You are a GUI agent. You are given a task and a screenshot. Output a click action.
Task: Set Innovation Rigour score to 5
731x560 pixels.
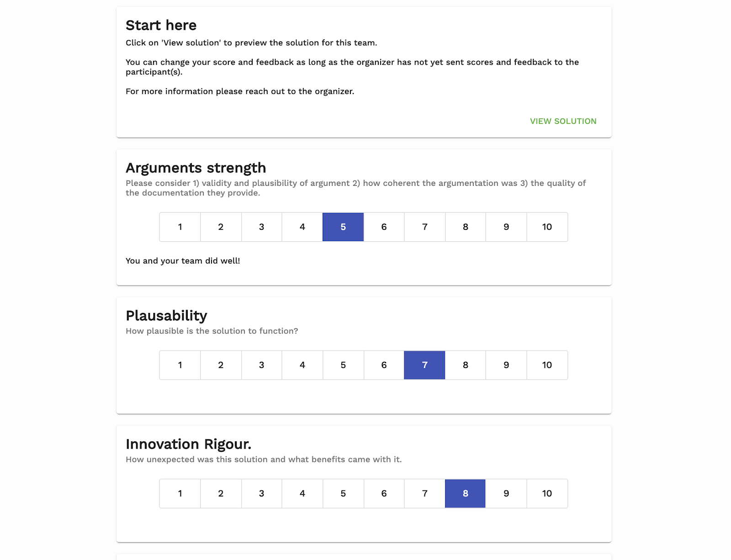coord(343,493)
